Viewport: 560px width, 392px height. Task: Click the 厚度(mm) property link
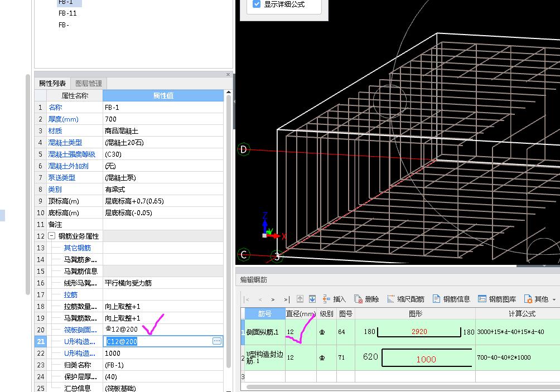pos(63,119)
